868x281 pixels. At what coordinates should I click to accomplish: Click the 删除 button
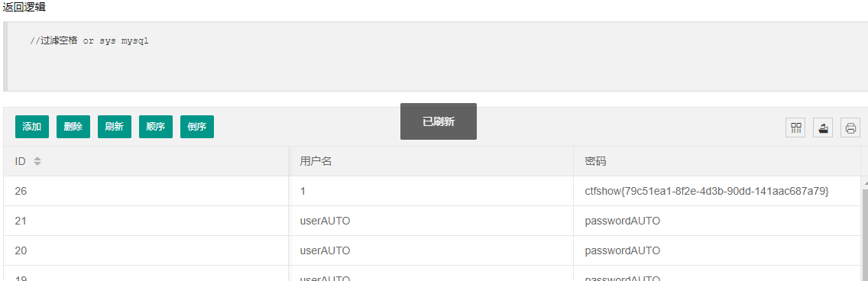pyautogui.click(x=73, y=127)
